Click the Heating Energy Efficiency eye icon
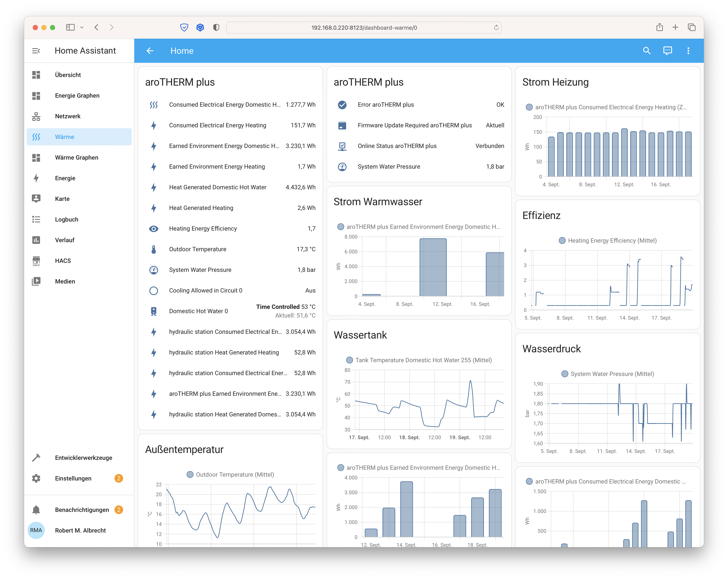The image size is (728, 579). point(154,228)
